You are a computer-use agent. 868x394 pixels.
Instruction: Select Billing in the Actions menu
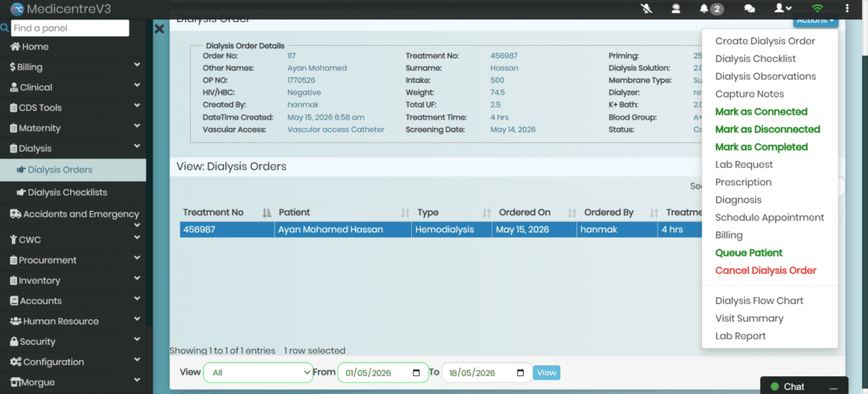click(x=728, y=236)
